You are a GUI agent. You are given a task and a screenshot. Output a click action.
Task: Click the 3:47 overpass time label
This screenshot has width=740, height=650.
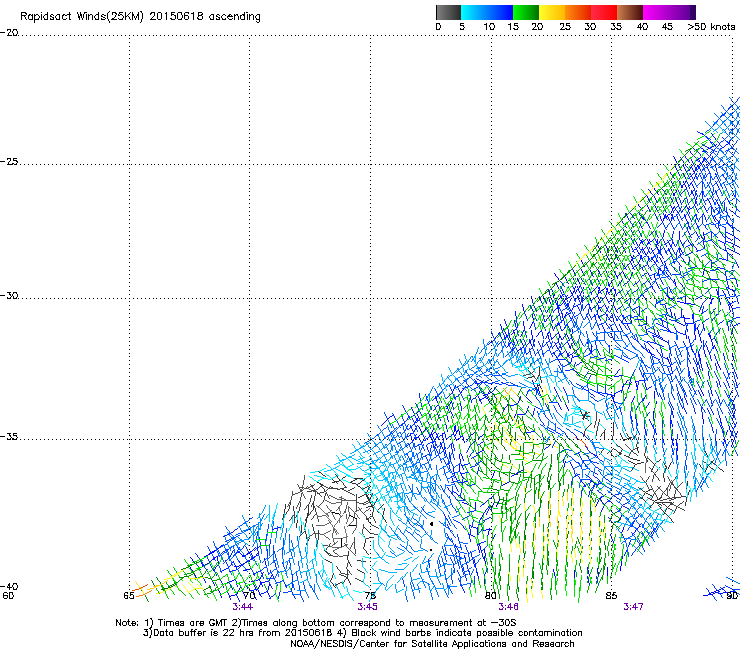633,607
